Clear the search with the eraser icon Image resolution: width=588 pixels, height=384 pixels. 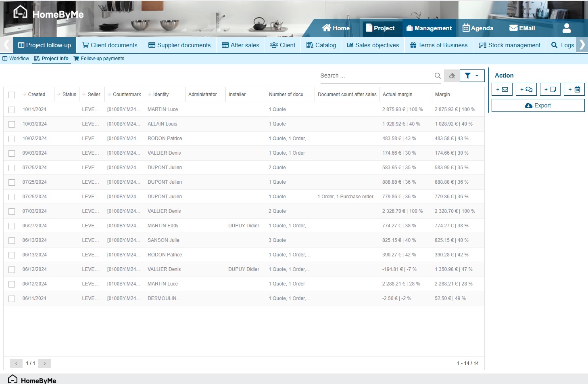click(452, 76)
